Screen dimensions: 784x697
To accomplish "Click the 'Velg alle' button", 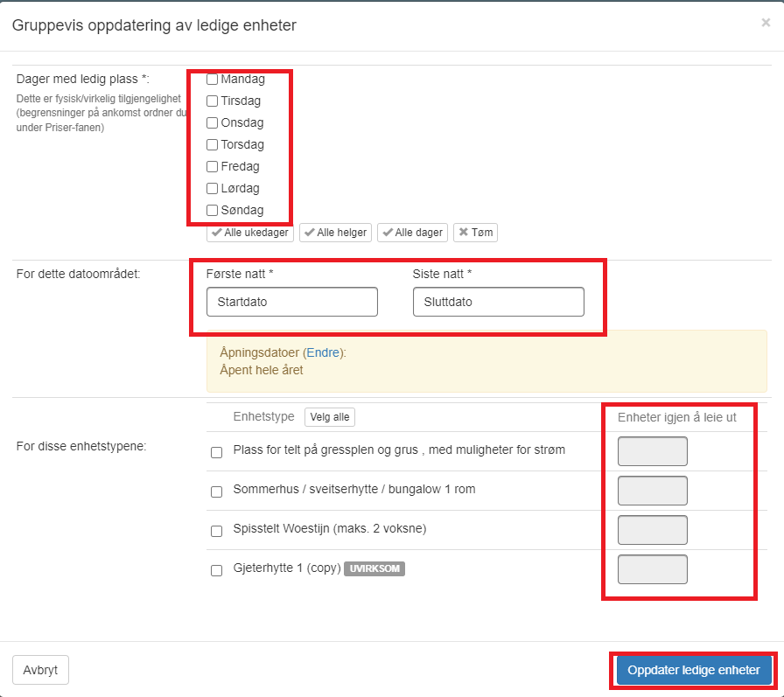I will pos(330,417).
